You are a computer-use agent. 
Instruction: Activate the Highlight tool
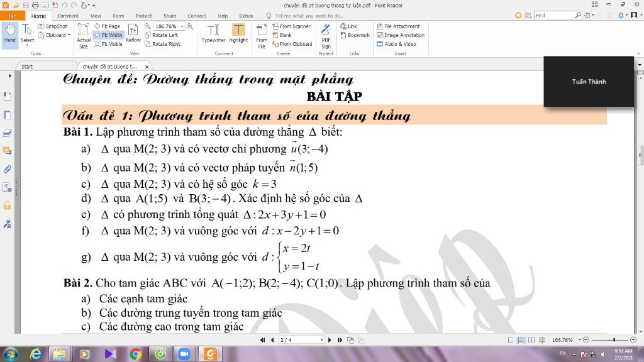point(238,34)
